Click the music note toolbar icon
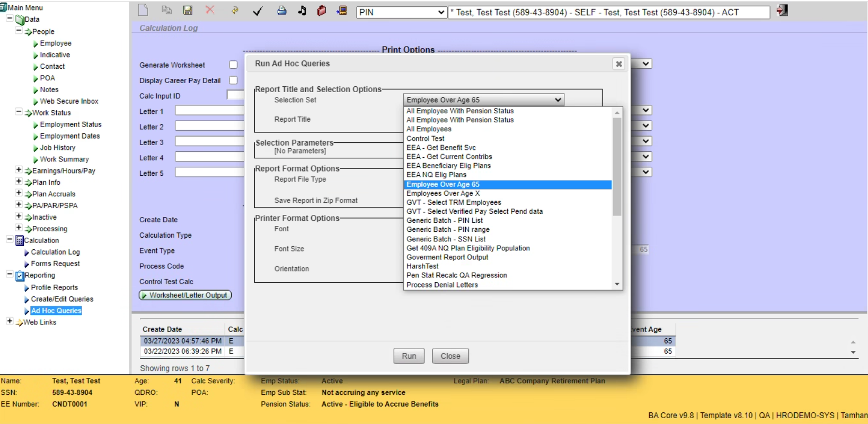Viewport: 868px width, 424px height. 302,11
